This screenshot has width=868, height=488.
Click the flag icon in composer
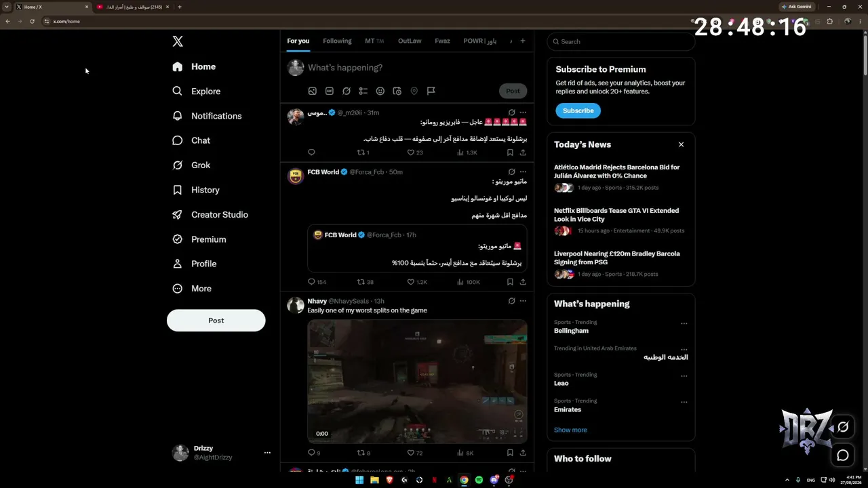click(x=431, y=91)
